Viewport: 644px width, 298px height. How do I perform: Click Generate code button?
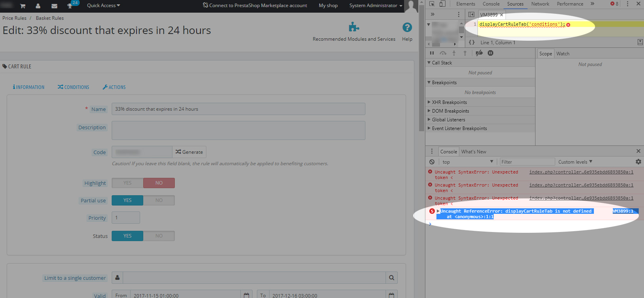[189, 152]
